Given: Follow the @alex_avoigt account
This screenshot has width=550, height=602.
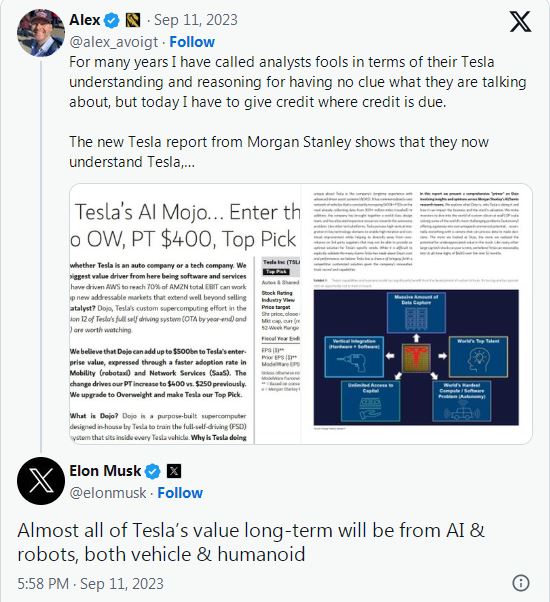Looking at the screenshot, I should [192, 42].
